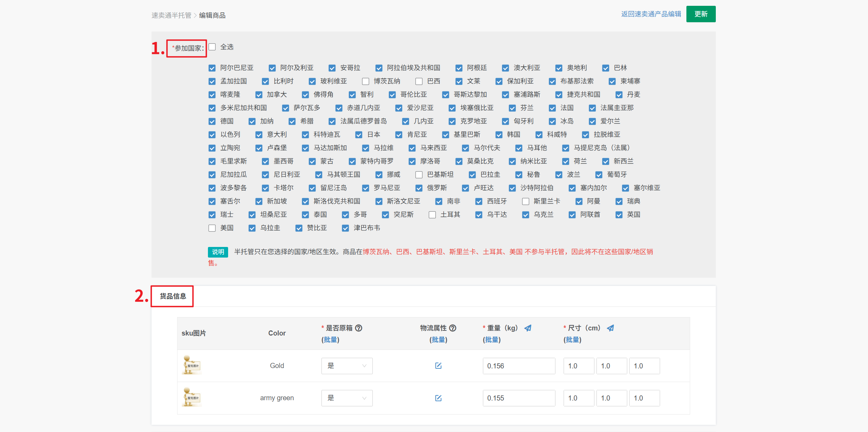
Task: Click the Gold weight field showing 0.156
Action: (518, 366)
